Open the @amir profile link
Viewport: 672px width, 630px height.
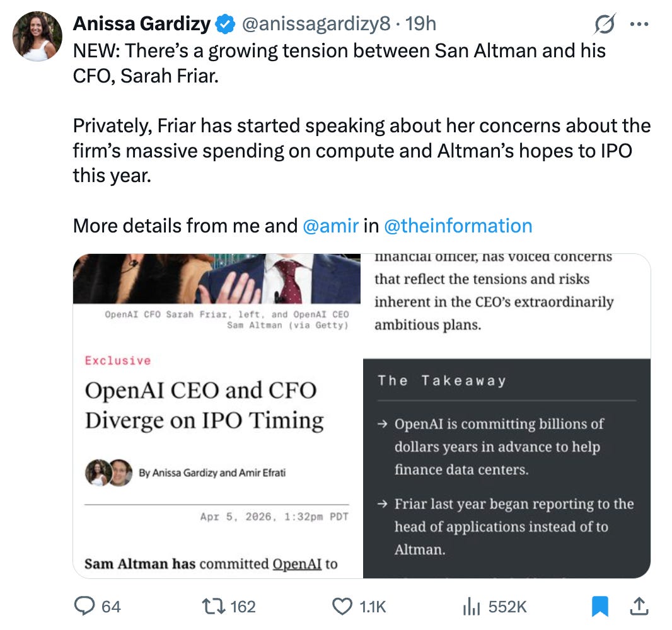pos(330,226)
